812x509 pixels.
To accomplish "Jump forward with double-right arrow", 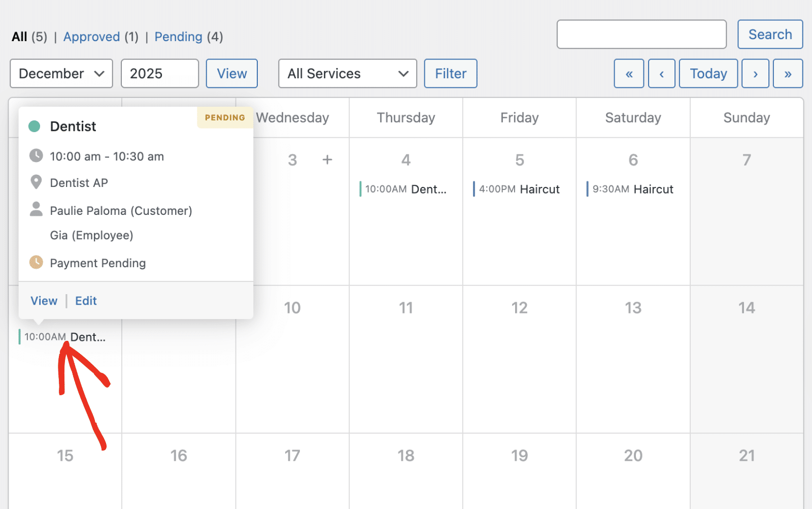I will (788, 74).
